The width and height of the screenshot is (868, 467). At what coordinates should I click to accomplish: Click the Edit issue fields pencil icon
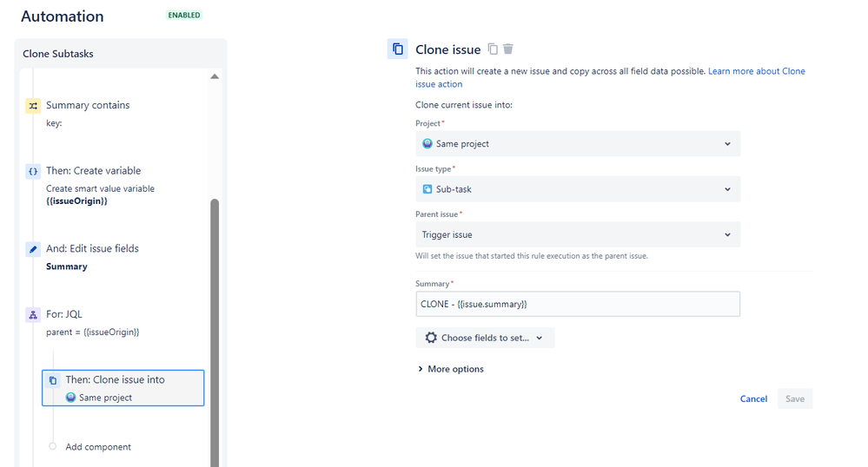(x=33, y=249)
